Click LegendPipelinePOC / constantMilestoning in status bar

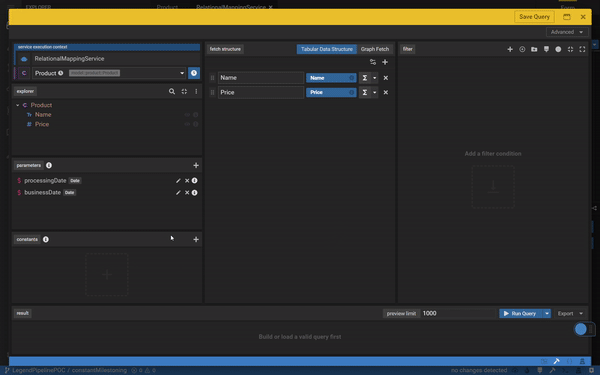coord(69,370)
